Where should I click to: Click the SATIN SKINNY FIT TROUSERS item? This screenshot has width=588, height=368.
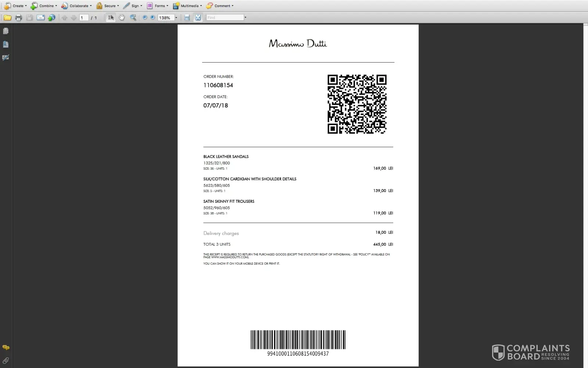[x=229, y=202]
